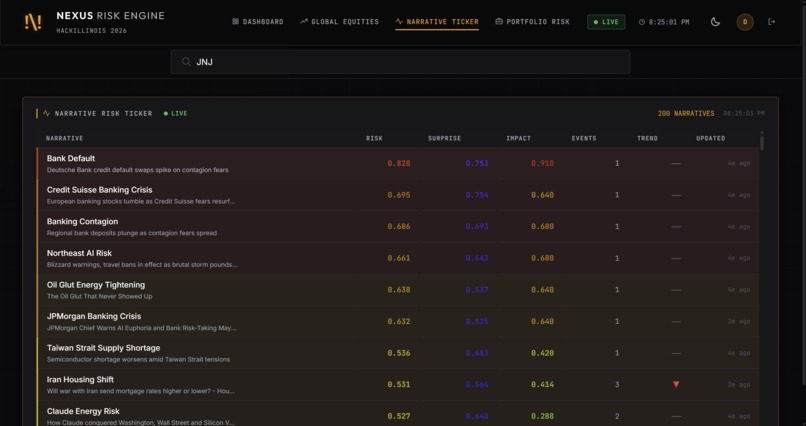
Task: Click the 8:25:01 PM time display
Action: tap(669, 22)
